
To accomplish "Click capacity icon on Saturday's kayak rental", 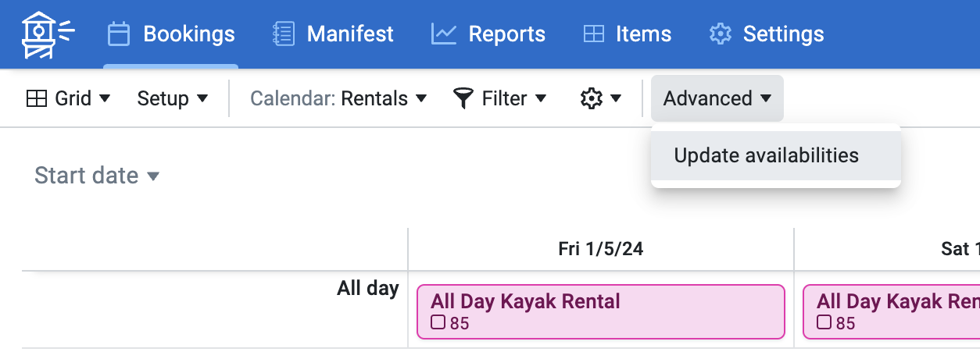I will (x=824, y=322).
